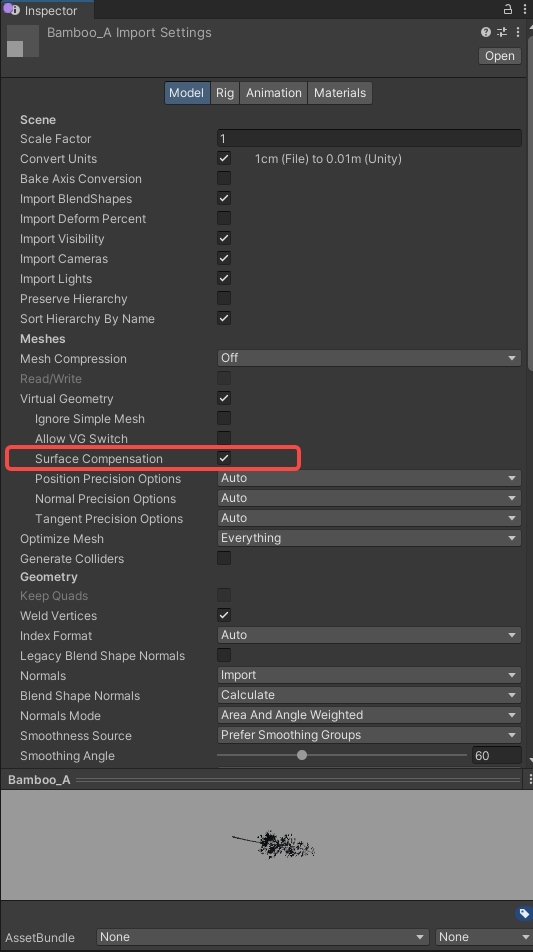Viewport: 533px width, 952px height.
Task: Open Position Precision Options dropdown
Action: (369, 478)
